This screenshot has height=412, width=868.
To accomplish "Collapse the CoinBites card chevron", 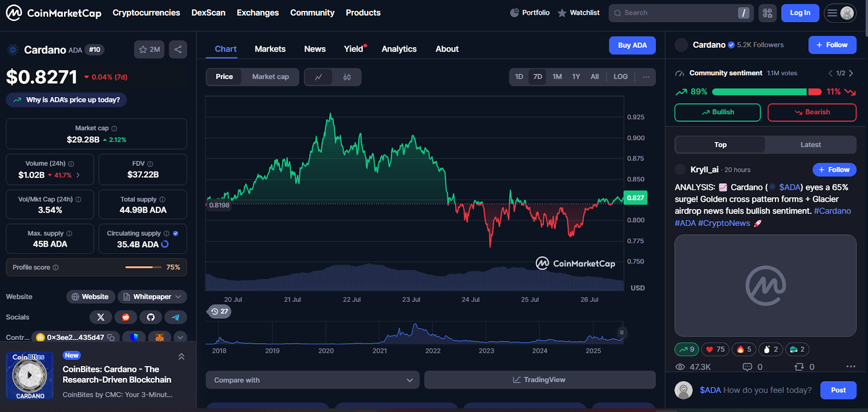I will click(x=181, y=357).
